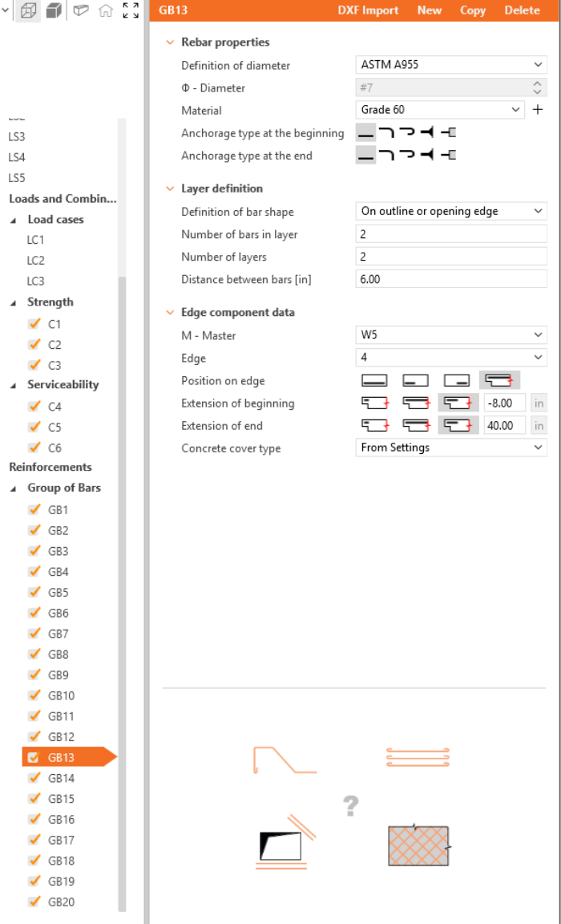Toggle the GB7 checkbox
561x924 pixels.
(x=34, y=634)
